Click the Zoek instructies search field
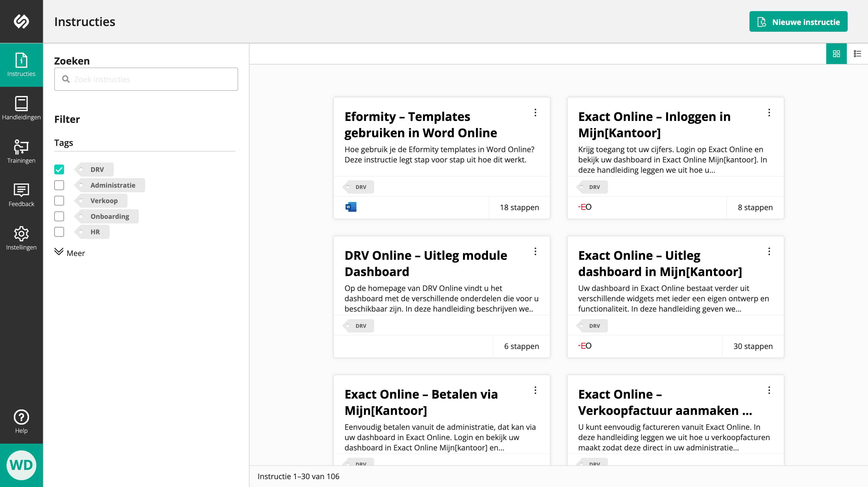This screenshot has height=487, width=868. 146,79
